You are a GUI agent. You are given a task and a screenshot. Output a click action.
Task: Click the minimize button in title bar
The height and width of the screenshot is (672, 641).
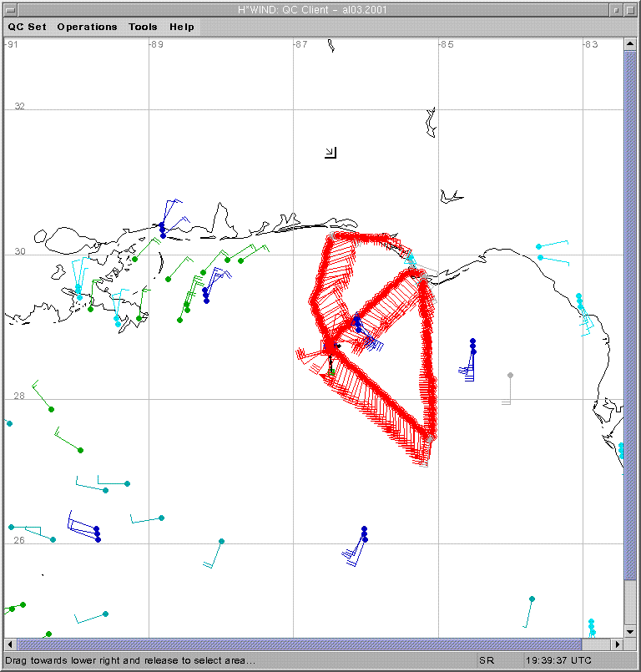616,9
